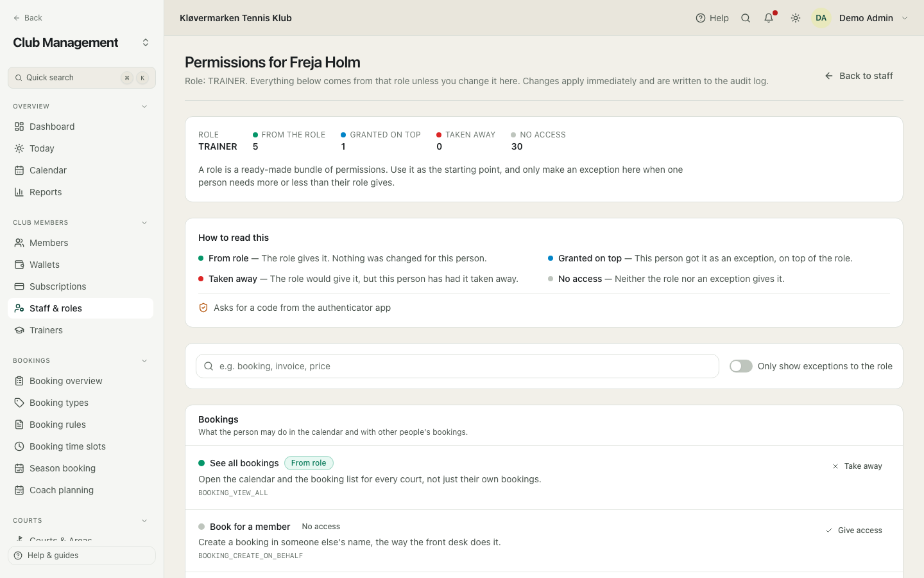Go to Members page

click(x=80, y=243)
